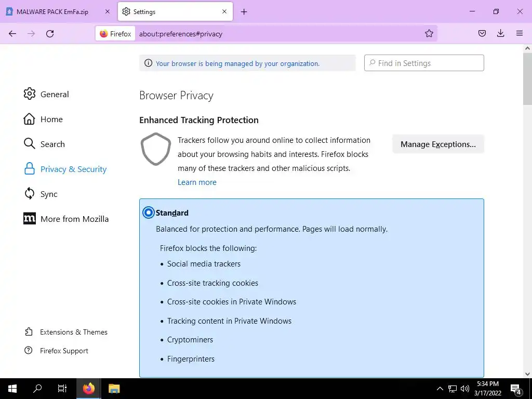Follow the Learn more link
The height and width of the screenshot is (399, 532).
point(197,182)
